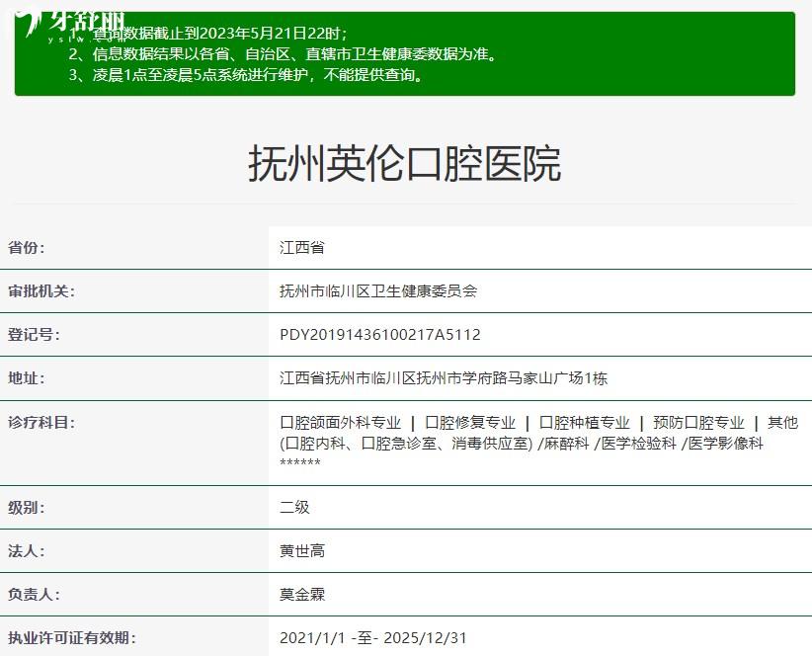Select validity period 2021/1/1 -至- 2025/12/31
812x656 pixels.
[x=372, y=638]
